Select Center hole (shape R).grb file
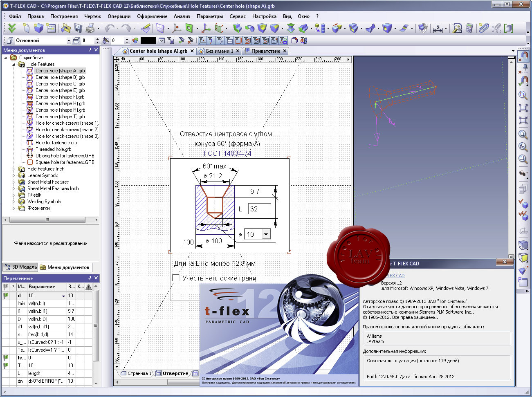532x397 pixels. click(x=60, y=110)
